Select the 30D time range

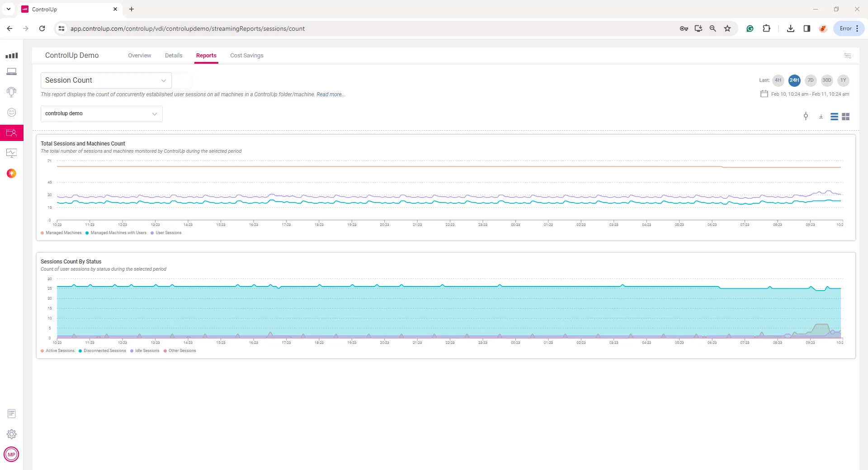click(827, 80)
